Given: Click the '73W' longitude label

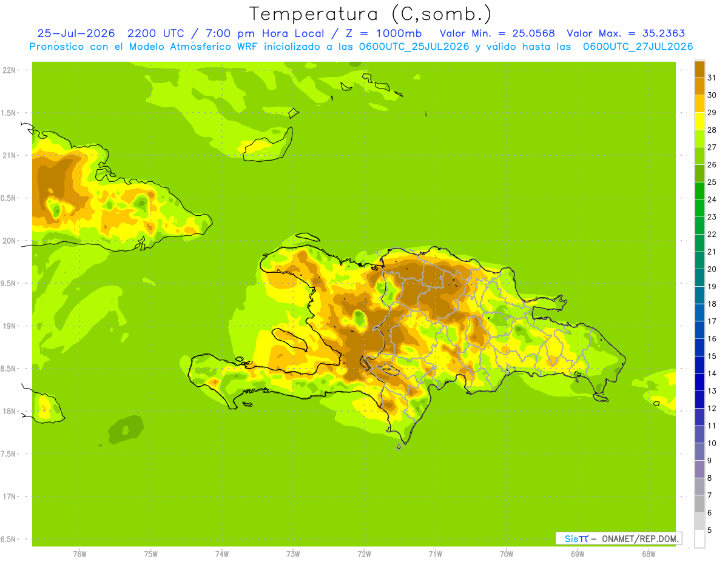Looking at the screenshot, I should click(293, 554).
